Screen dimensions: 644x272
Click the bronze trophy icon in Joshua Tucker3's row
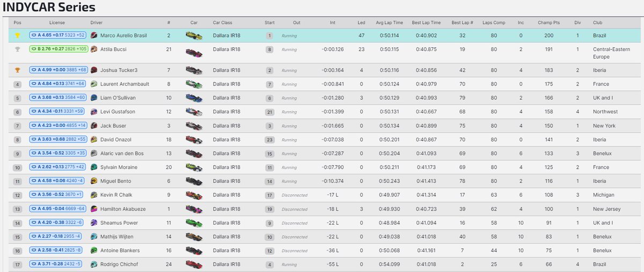pyautogui.click(x=18, y=70)
